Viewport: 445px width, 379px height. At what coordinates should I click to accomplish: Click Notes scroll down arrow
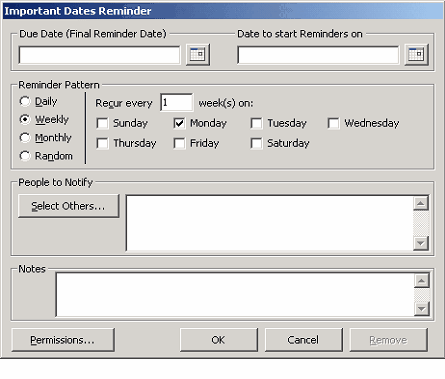tap(421, 309)
